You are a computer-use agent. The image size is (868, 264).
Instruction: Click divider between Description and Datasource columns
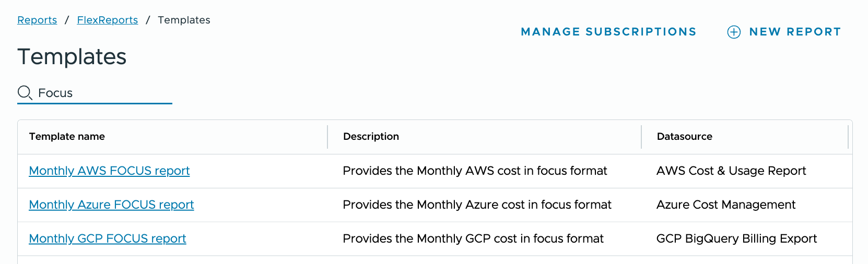(641, 137)
